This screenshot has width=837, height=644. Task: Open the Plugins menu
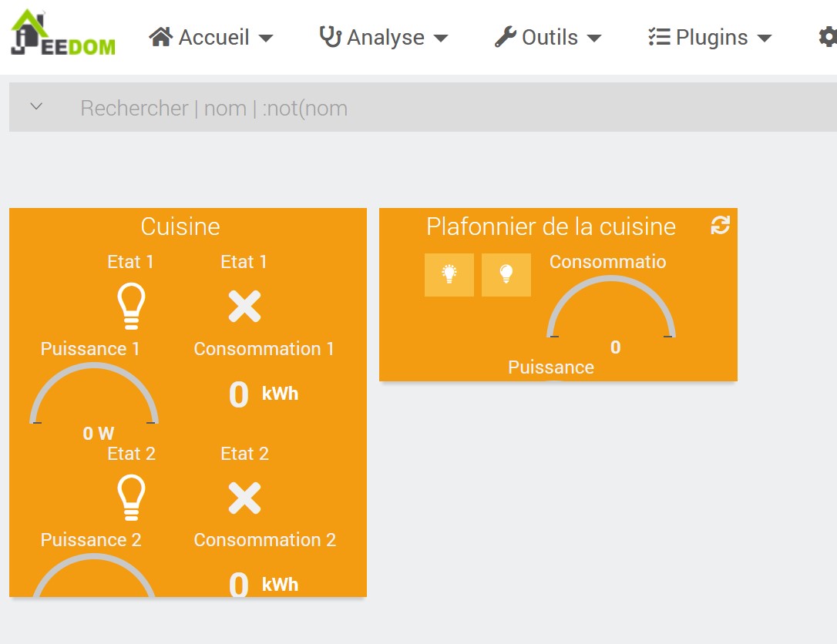709,37
